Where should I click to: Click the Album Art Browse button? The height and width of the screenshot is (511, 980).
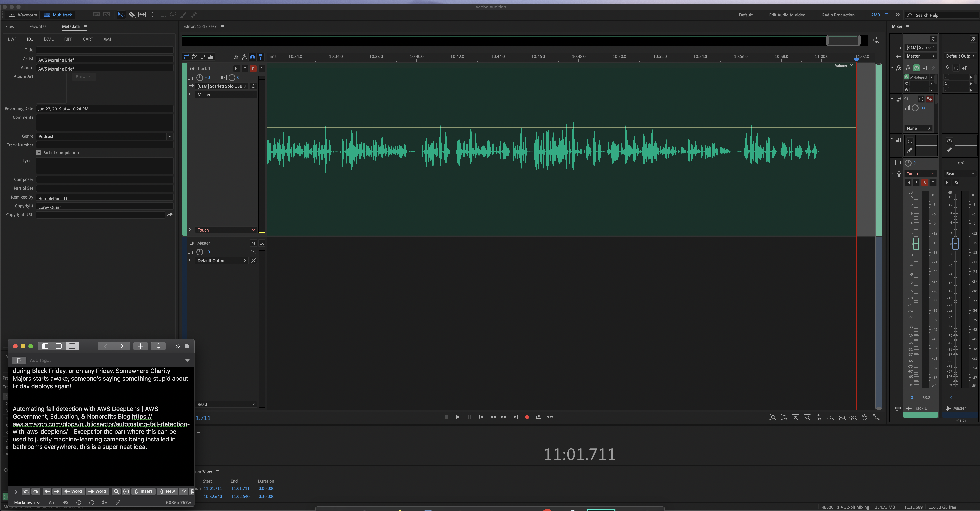point(84,77)
